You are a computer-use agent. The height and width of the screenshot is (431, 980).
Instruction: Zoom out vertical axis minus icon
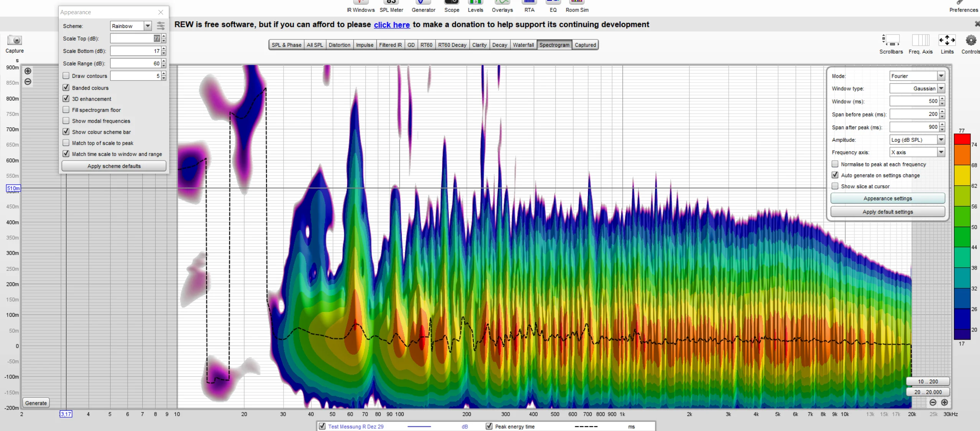tap(28, 82)
